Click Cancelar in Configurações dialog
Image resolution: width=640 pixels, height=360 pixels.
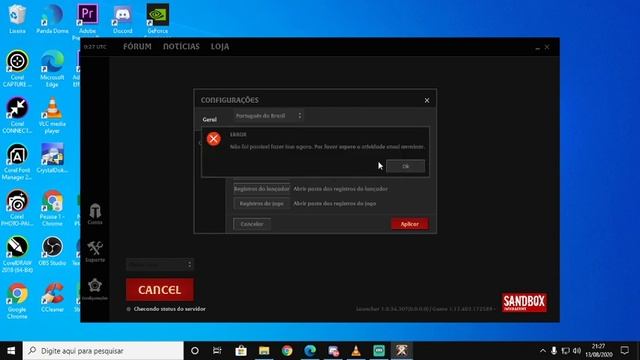point(252,224)
